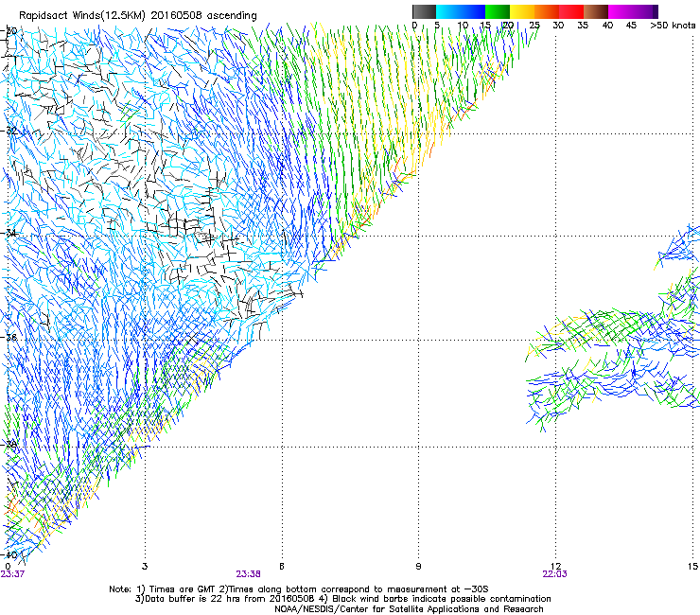
Task: Select the yellow 20-25 knots legend segment
Action: pos(522,11)
